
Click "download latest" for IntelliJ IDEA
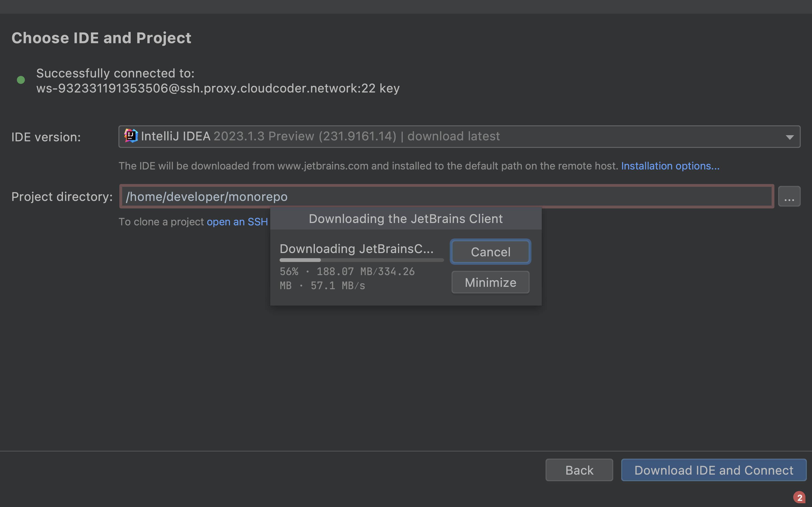coord(453,136)
